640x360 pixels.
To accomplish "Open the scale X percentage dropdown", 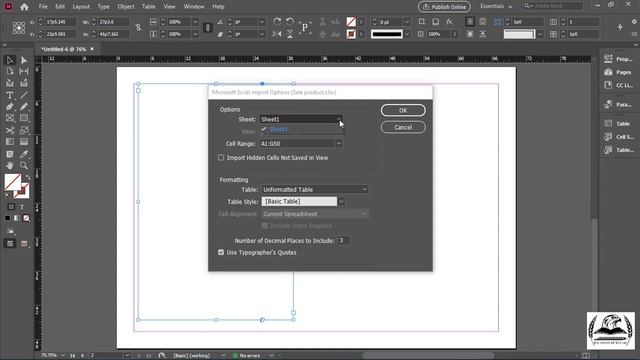I will [x=195, y=22].
